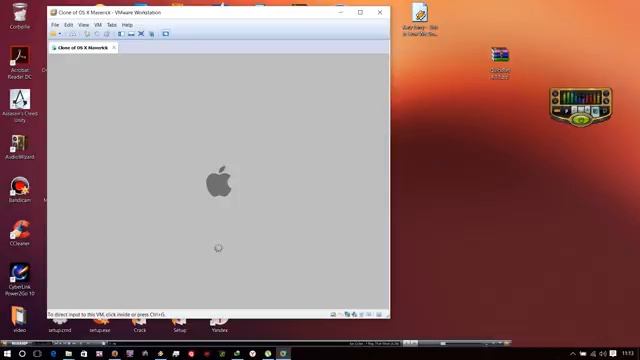Open the Store icon on taskbar

click(x=84, y=353)
